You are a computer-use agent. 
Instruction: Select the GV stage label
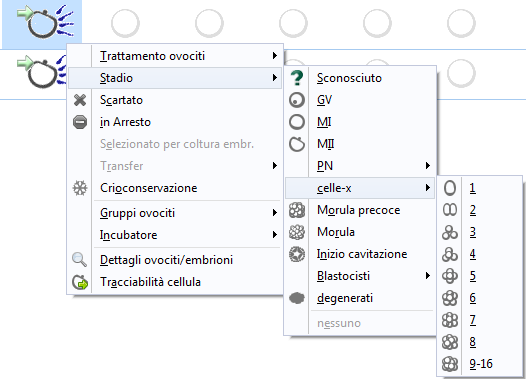point(324,100)
